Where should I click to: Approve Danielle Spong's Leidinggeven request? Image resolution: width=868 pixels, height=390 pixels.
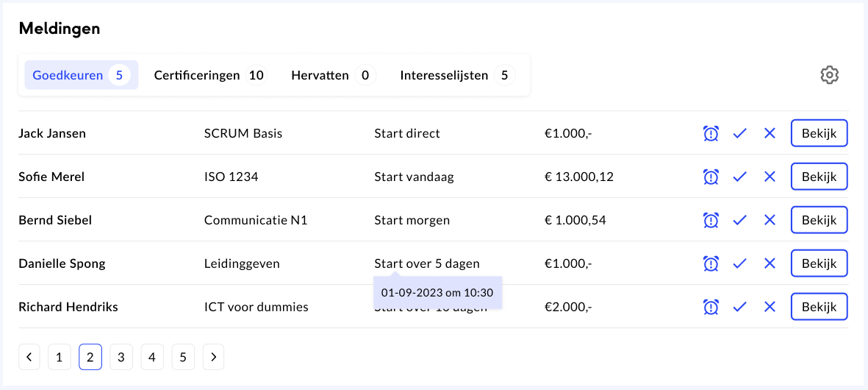click(x=740, y=263)
